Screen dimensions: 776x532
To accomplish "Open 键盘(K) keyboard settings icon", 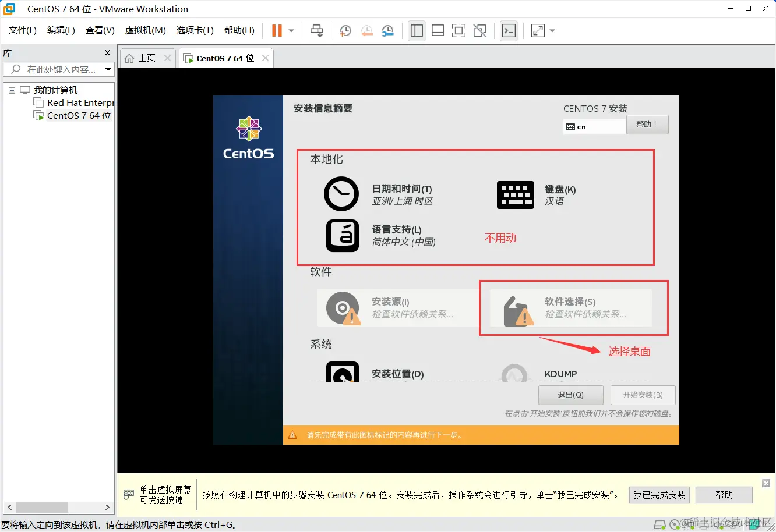I will (515, 195).
